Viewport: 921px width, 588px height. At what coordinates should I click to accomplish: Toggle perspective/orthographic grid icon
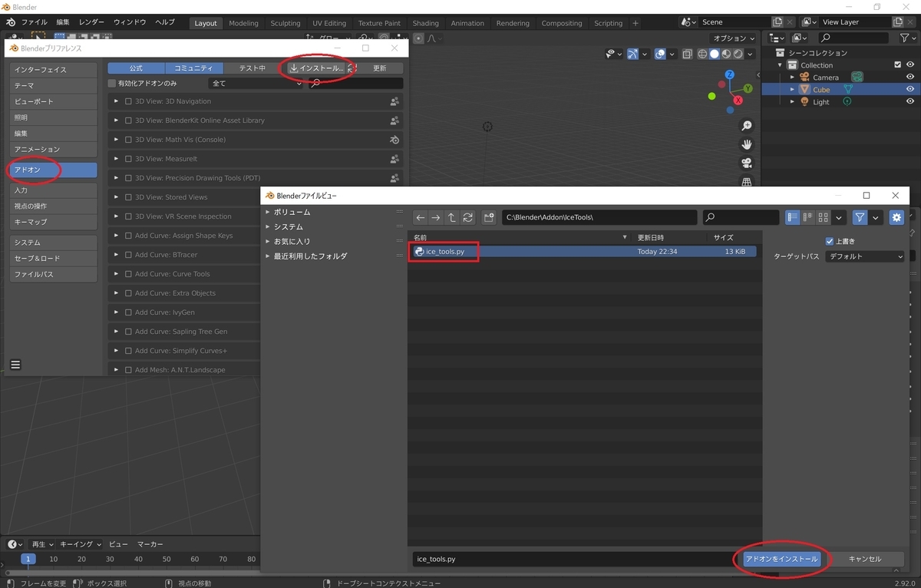coord(746,182)
